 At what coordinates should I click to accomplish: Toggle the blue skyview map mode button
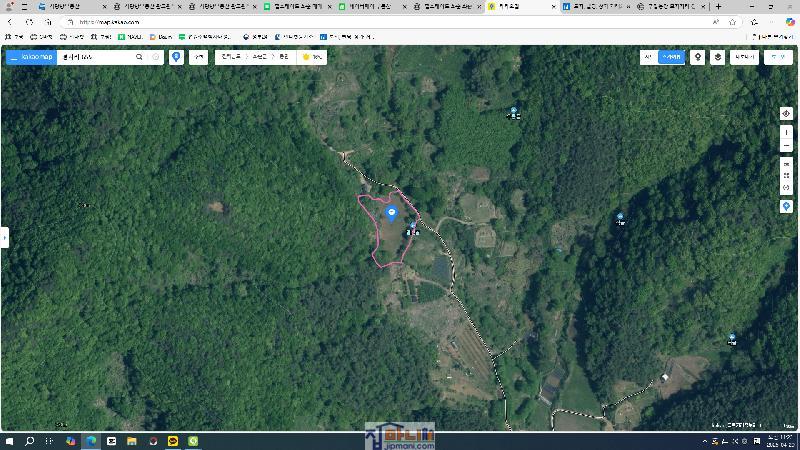point(673,57)
